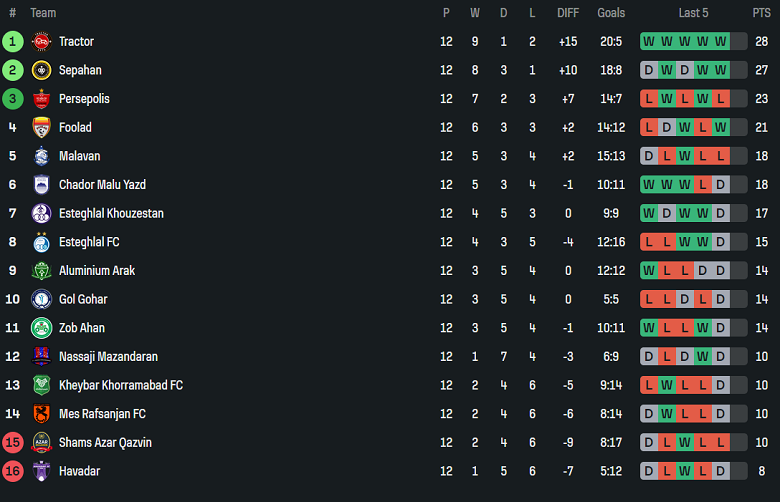Sort standings by Goals column header

pyautogui.click(x=611, y=13)
